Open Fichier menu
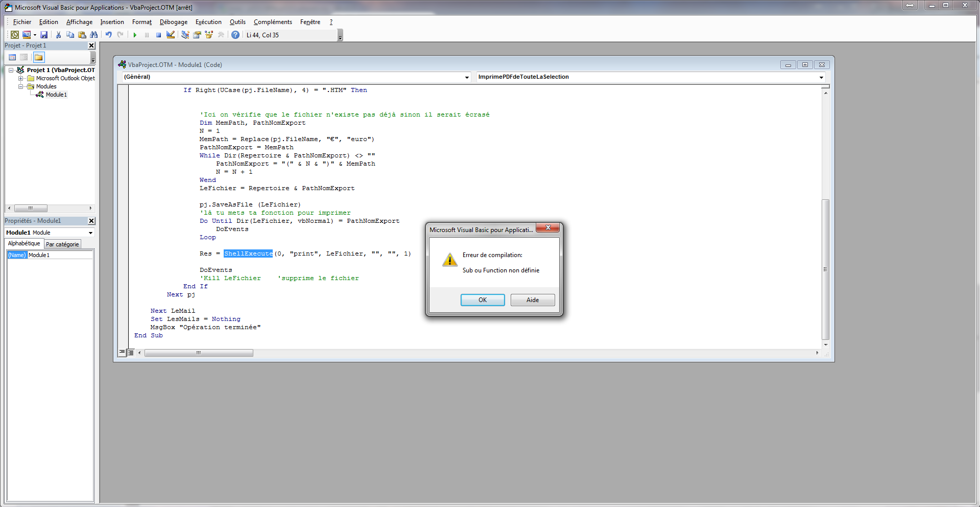 22,22
